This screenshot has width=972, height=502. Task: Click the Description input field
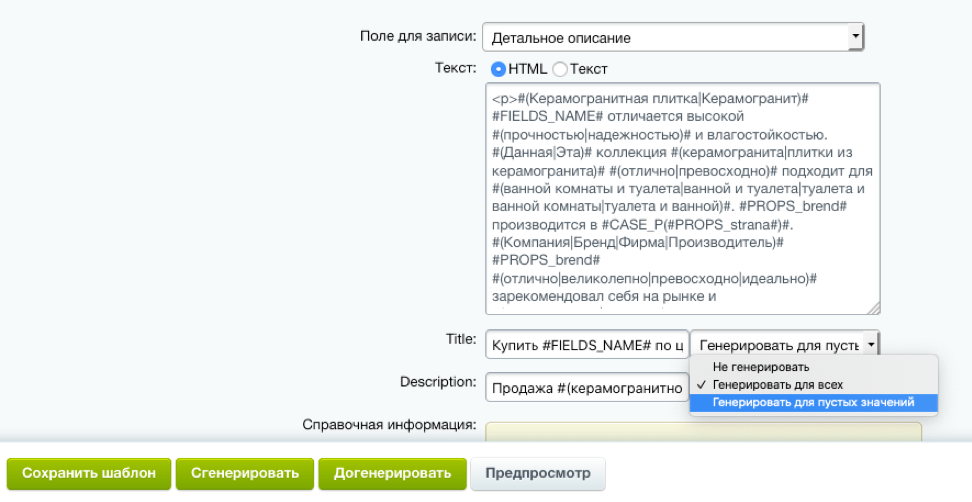click(586, 386)
